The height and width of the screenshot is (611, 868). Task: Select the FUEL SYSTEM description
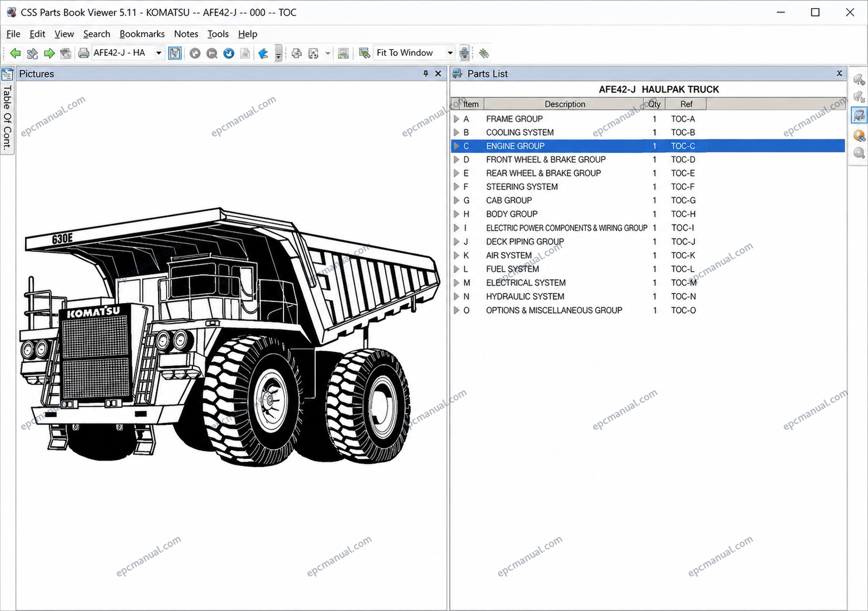click(x=512, y=269)
